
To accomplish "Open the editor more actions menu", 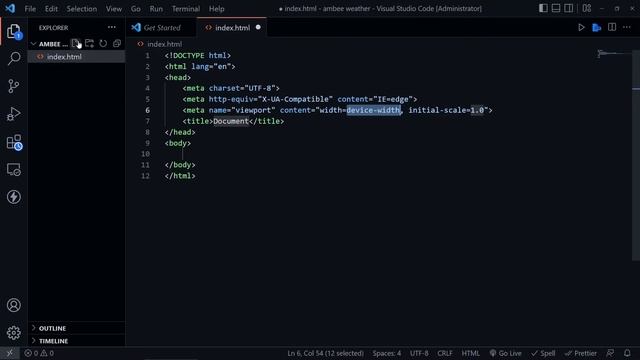I will click(x=627, y=27).
